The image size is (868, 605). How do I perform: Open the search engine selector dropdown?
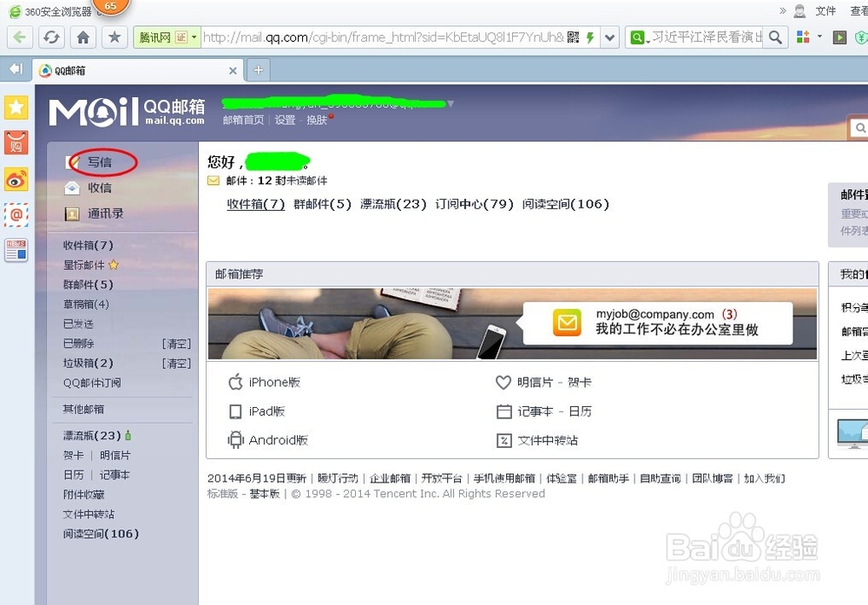pyautogui.click(x=638, y=37)
